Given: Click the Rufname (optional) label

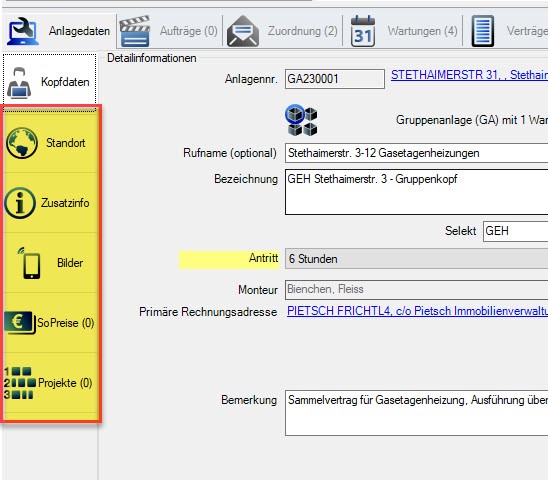Looking at the screenshot, I should [230, 153].
